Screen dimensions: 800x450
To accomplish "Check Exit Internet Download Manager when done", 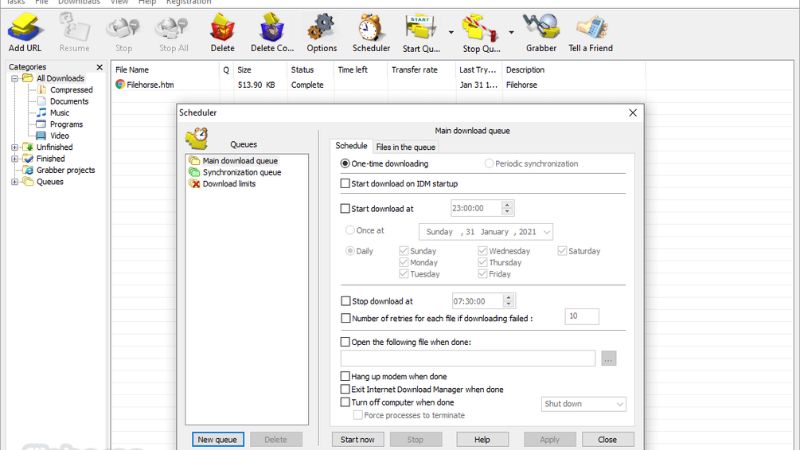I will tap(345, 389).
